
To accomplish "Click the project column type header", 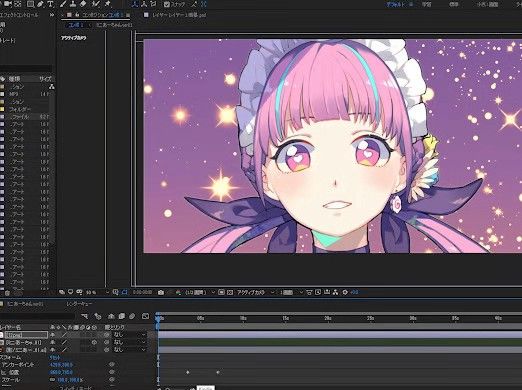I will click(14, 79).
